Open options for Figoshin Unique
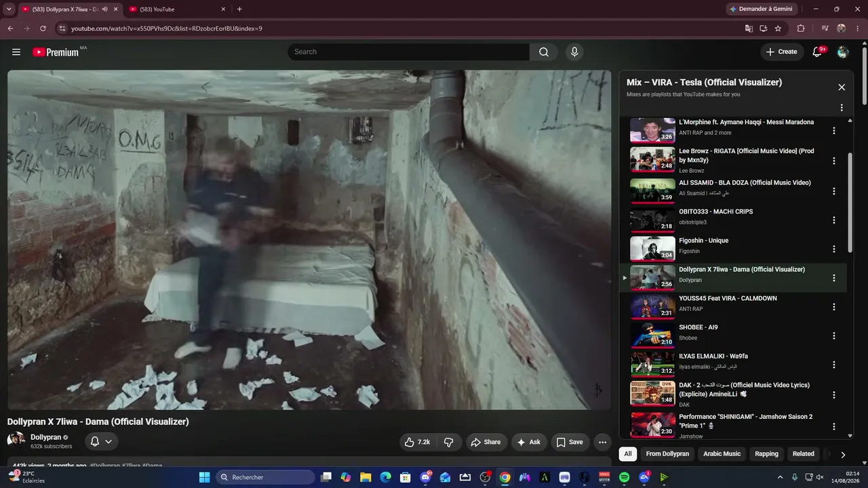868x488 pixels. click(x=834, y=249)
